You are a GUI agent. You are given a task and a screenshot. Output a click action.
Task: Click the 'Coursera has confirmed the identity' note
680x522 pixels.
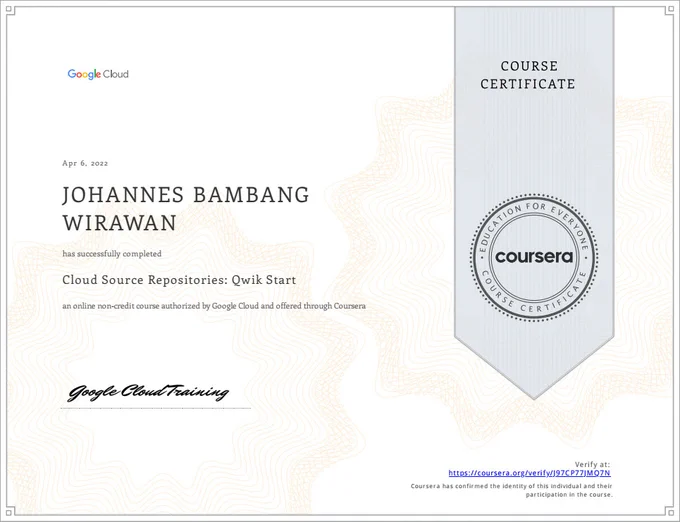(x=512, y=490)
